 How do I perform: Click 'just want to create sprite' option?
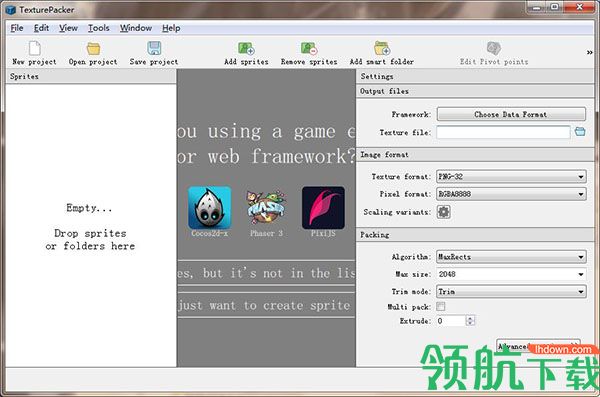pos(266,306)
